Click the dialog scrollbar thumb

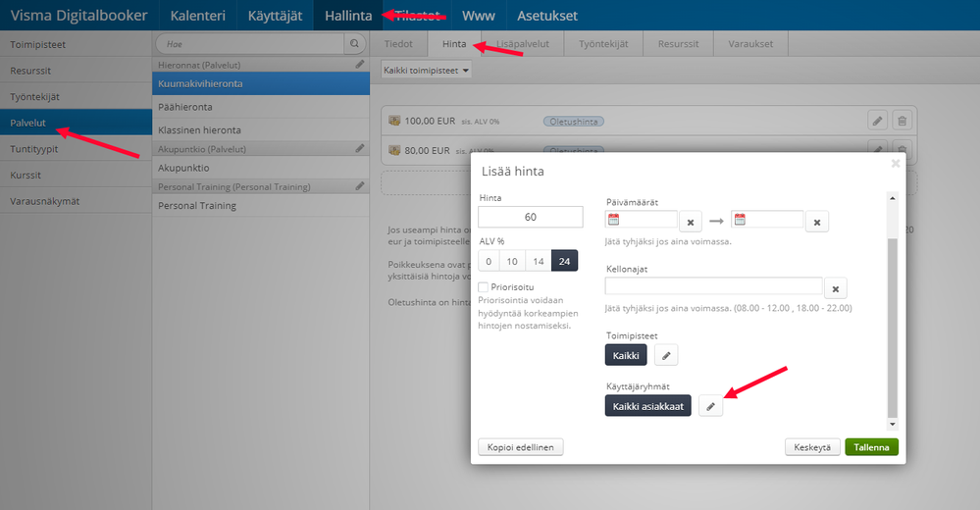pyautogui.click(x=893, y=328)
